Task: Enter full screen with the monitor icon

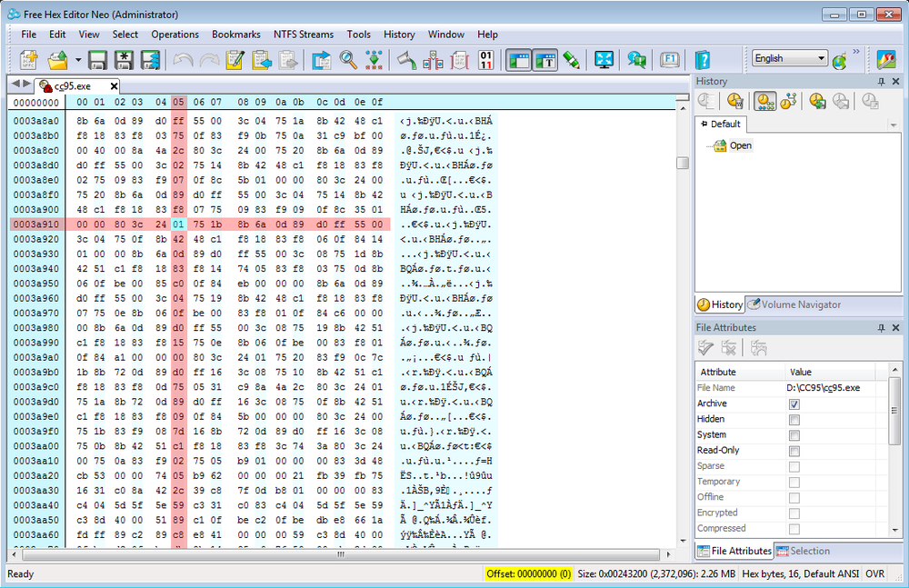Action: [x=604, y=60]
